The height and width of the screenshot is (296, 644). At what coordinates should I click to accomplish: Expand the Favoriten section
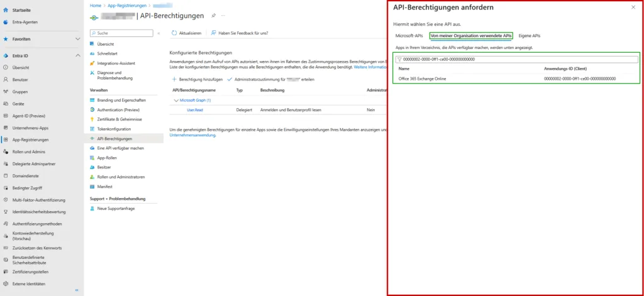tap(77, 39)
